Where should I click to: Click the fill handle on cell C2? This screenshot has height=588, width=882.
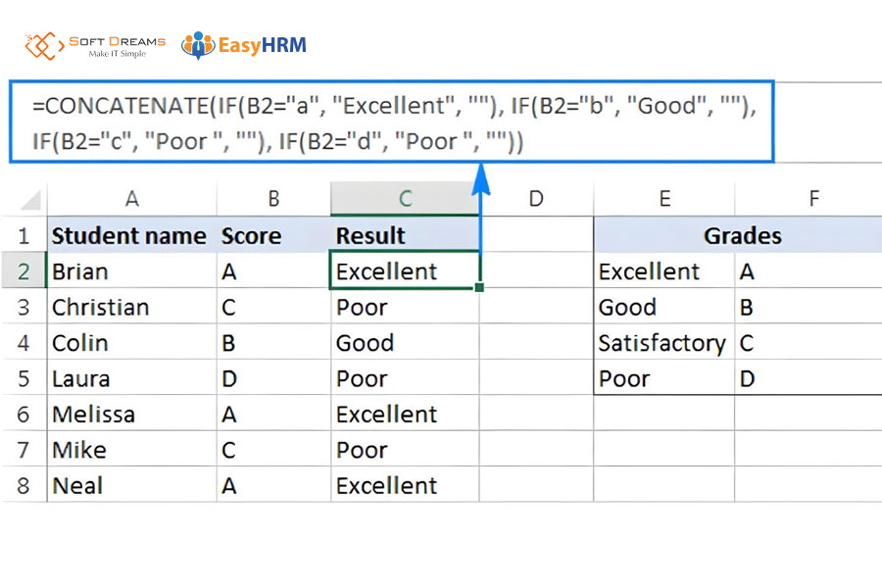(x=479, y=287)
